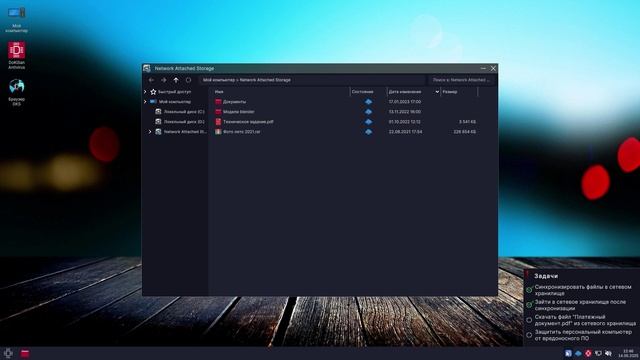This screenshot has height=360, width=640.
Task: Click the green check for Зайти в сетевое task
Action: pos(529,305)
